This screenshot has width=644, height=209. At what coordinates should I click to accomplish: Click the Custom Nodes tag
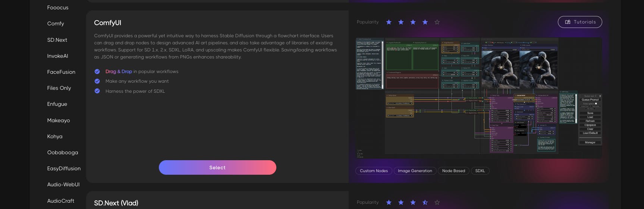pyautogui.click(x=374, y=171)
